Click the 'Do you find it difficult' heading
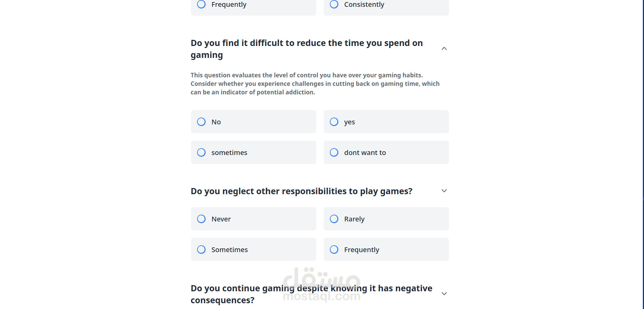Image resolution: width=644 pixels, height=309 pixels. tap(307, 49)
